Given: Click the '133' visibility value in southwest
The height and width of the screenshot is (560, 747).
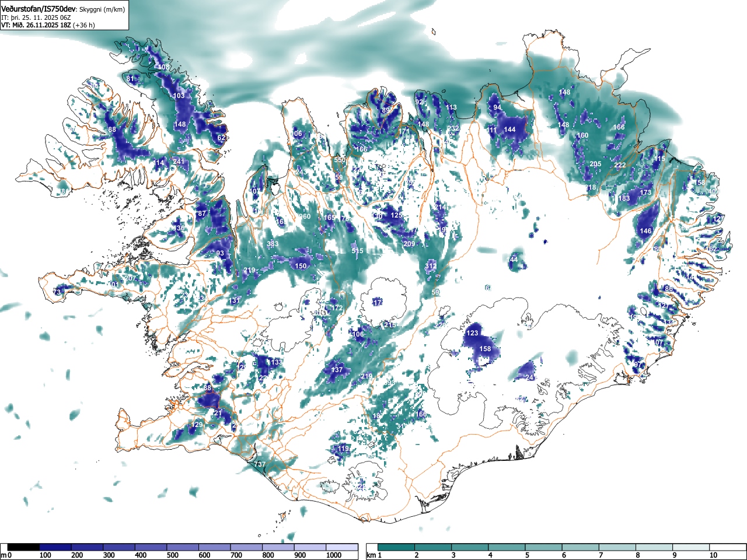Looking at the screenshot, I should [276, 362].
